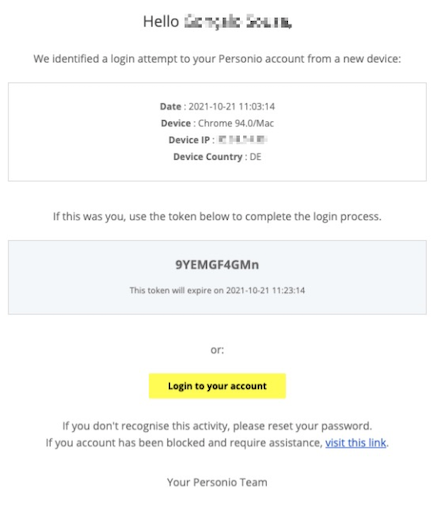Select the token code 9YEMGF4GMn

click(x=217, y=265)
